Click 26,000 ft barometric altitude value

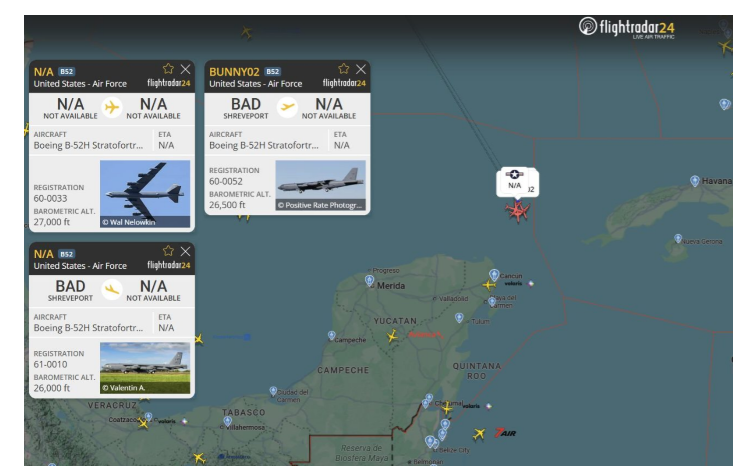pos(51,388)
